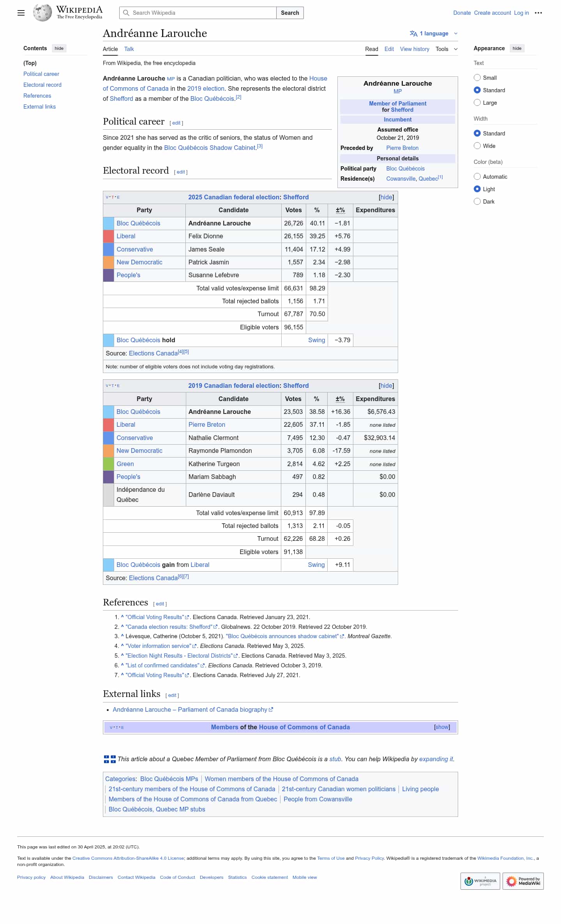Open the Pierre Breton link in infobox

[402, 148]
